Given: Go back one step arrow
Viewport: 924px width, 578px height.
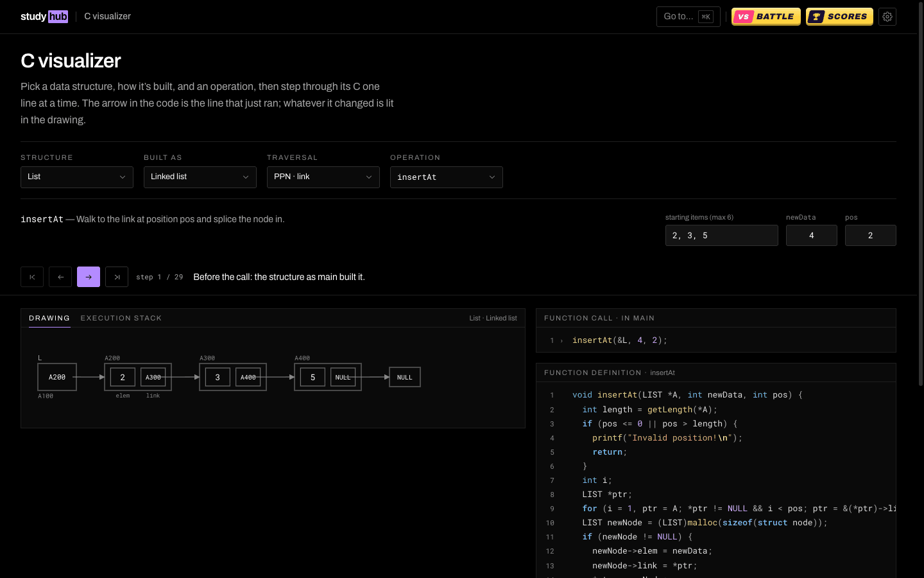Looking at the screenshot, I should 60,277.
